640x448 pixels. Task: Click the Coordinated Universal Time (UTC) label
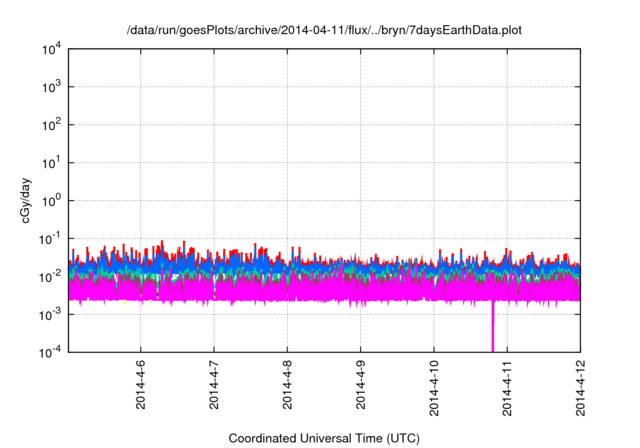[x=324, y=438]
